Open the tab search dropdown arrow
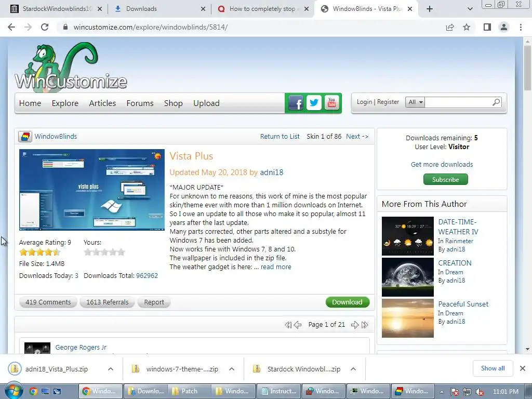Screen dimensions: 532x399 [470, 9]
